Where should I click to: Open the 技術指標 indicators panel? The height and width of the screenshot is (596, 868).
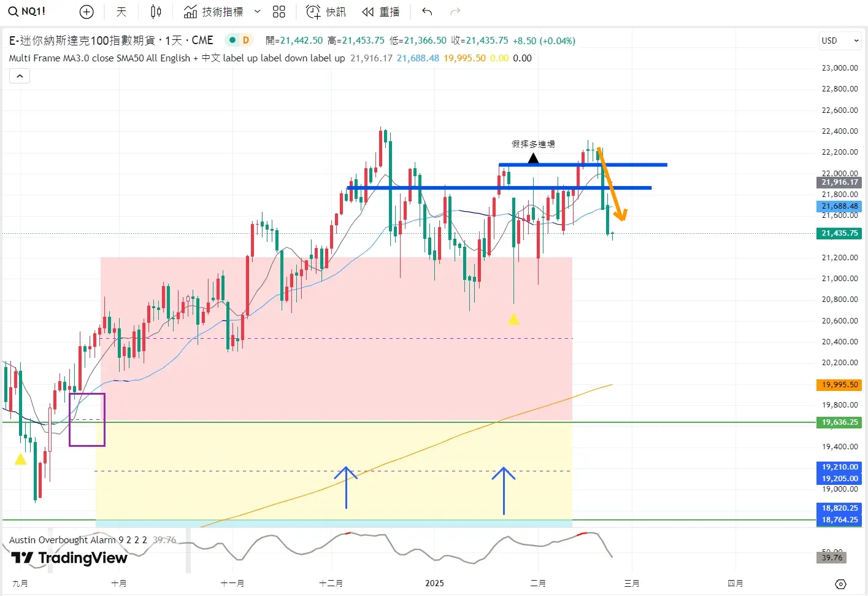coord(214,12)
